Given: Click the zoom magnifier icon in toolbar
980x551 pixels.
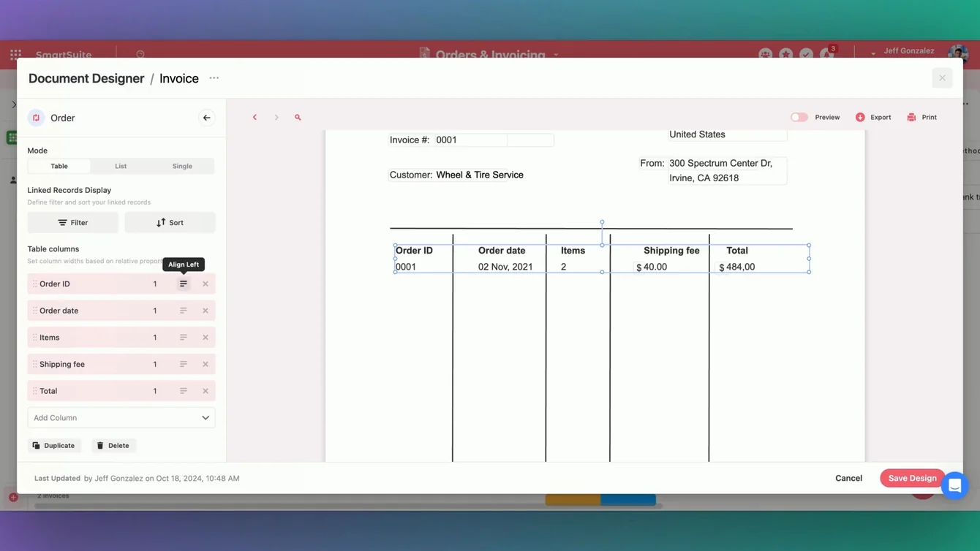Looking at the screenshot, I should 298,117.
